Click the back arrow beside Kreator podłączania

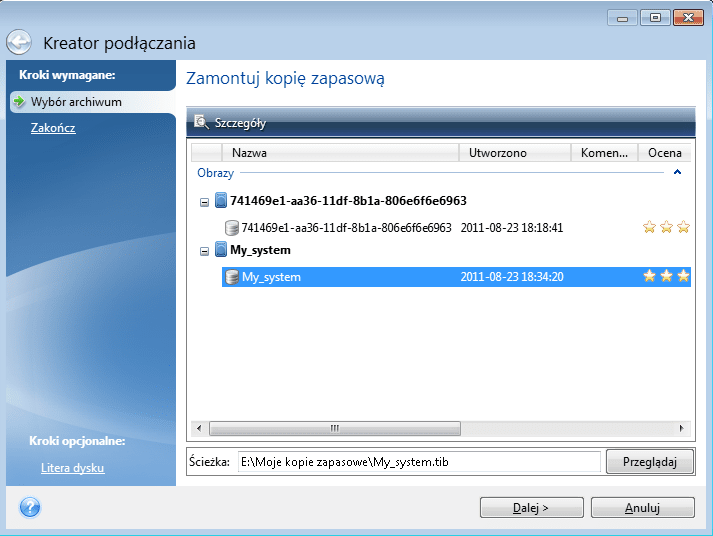19,42
